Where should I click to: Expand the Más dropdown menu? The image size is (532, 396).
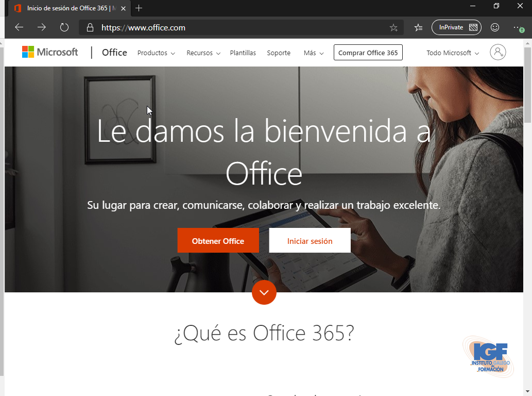314,53
